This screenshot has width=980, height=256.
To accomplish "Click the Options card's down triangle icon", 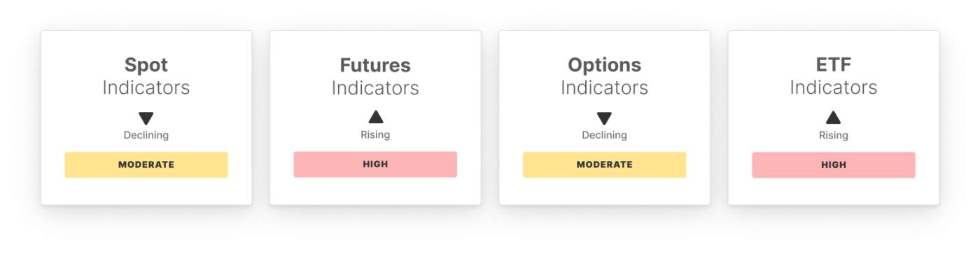I will pos(604,118).
